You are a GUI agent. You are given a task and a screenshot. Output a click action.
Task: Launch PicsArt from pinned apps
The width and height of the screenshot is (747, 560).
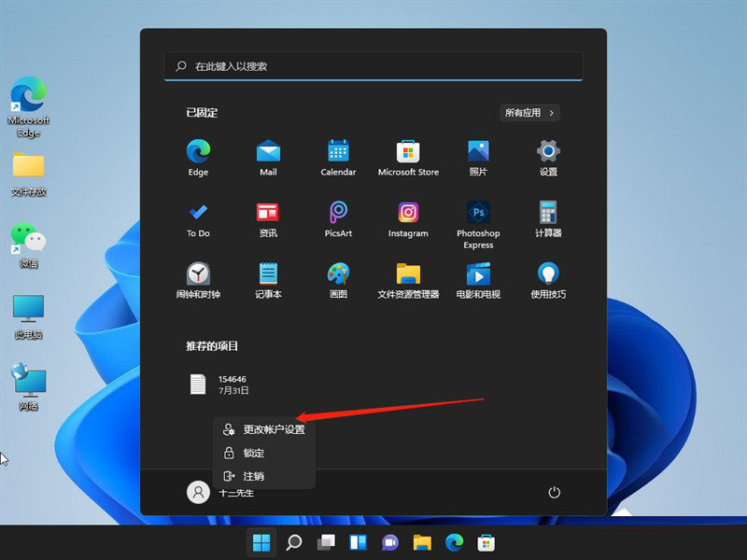[338, 217]
